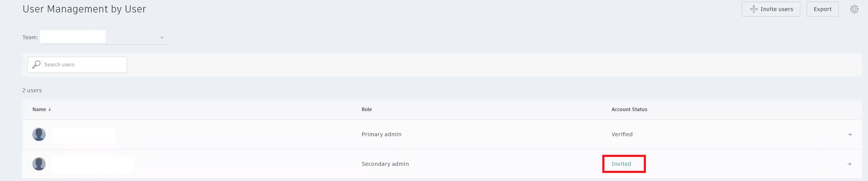
Task: Open settings via the gear icon top right
Action: tap(854, 9)
